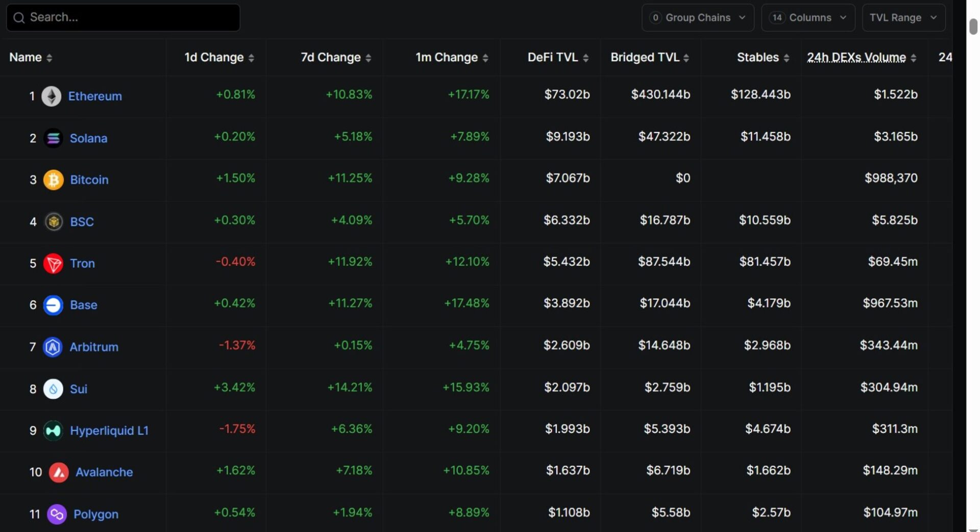Viewport: 980px width, 532px height.
Task: Click the Bitcoin chain logo icon
Action: 53,180
